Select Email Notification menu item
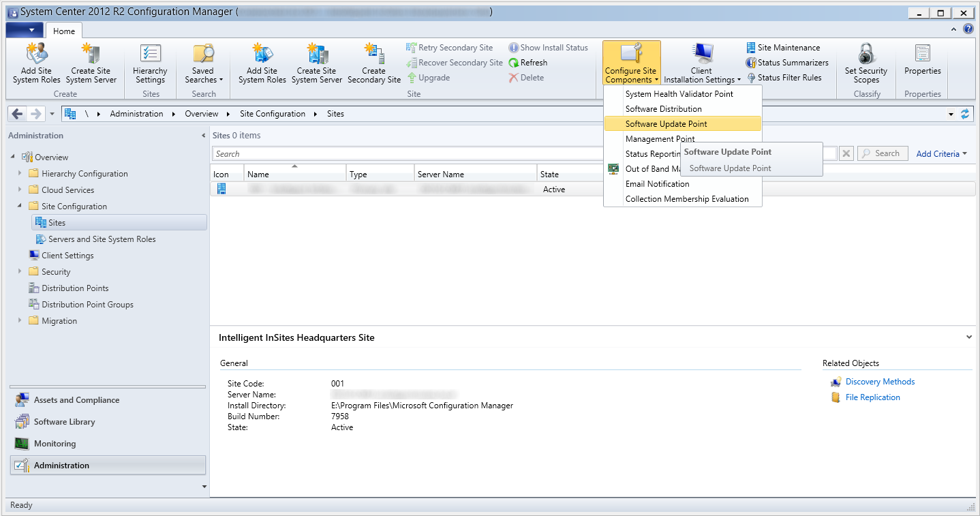 (683, 184)
